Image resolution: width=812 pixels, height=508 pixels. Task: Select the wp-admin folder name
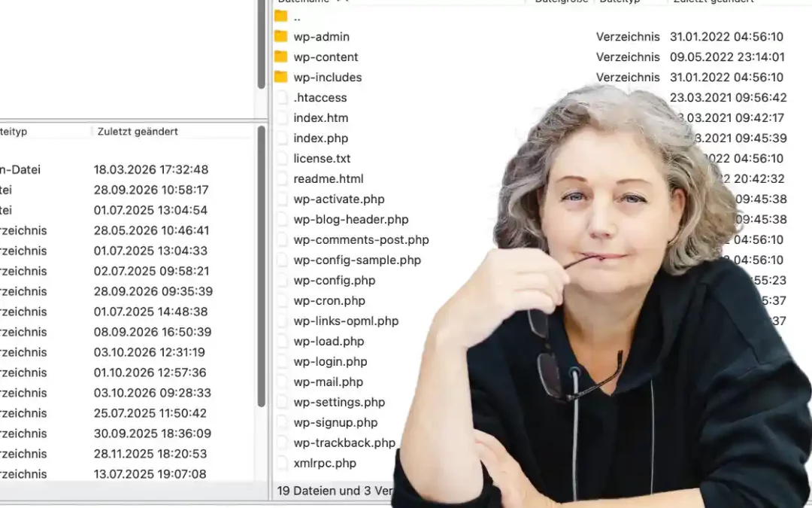(x=321, y=37)
